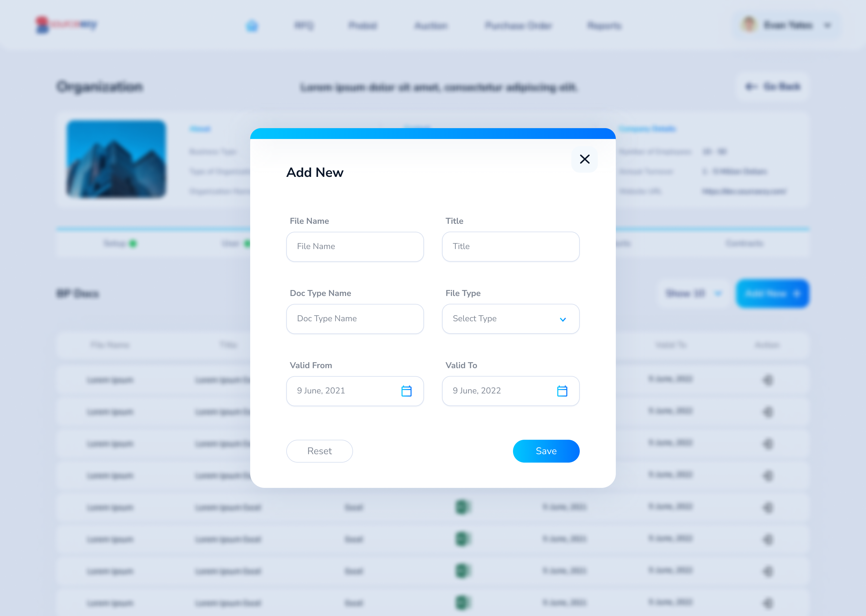Open the Auction menu item
Image resolution: width=866 pixels, height=616 pixels.
431,26
